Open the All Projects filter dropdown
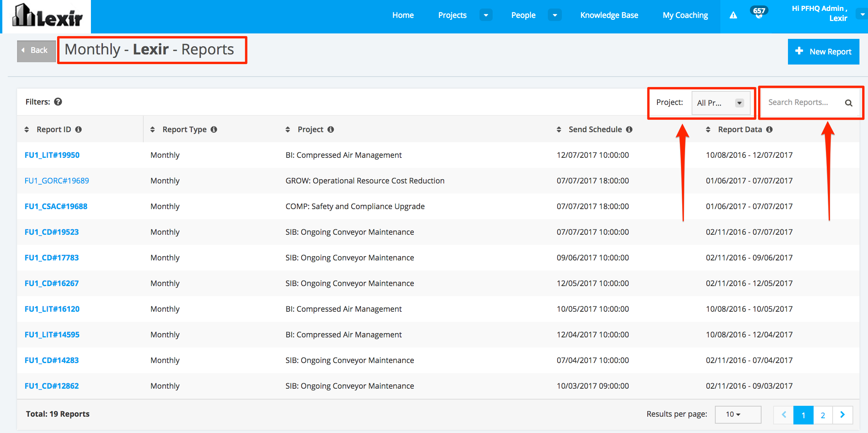 click(721, 103)
